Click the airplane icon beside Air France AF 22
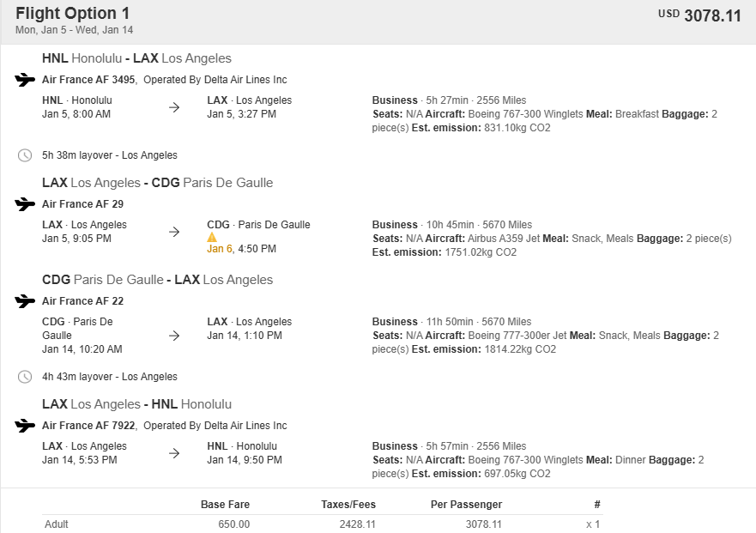 coord(25,301)
